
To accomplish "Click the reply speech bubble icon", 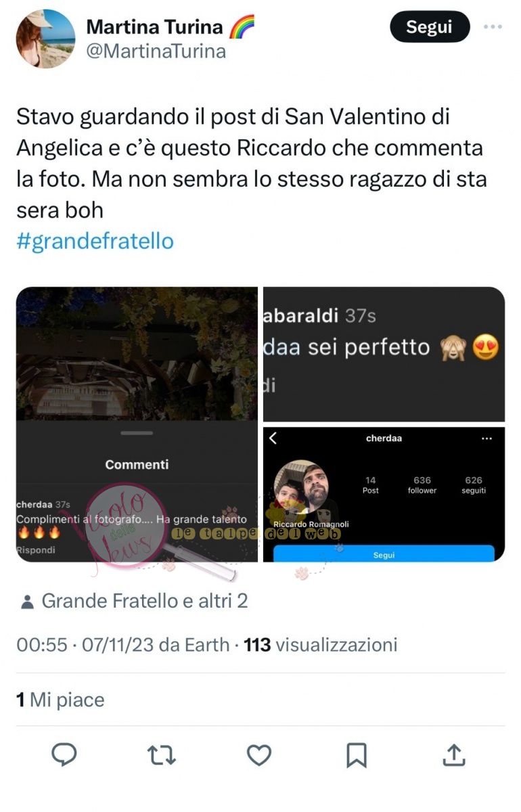I will tap(64, 755).
